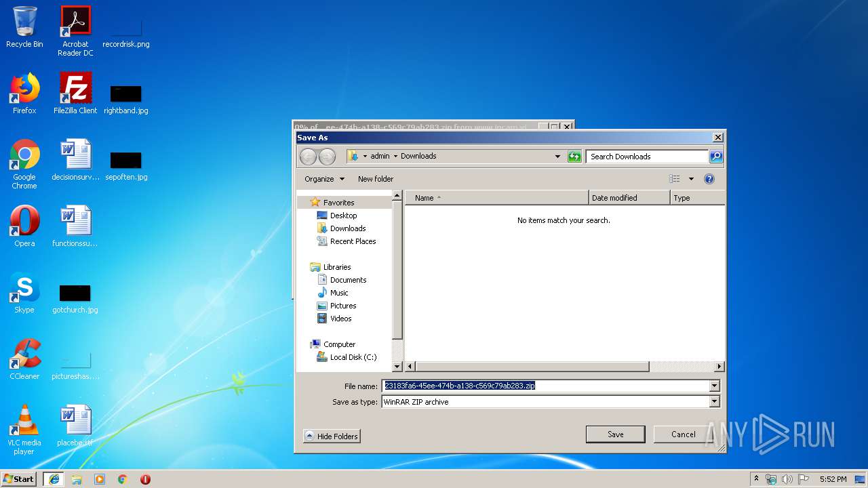Open media player taskbar icon
The image size is (868, 488).
[x=100, y=479]
